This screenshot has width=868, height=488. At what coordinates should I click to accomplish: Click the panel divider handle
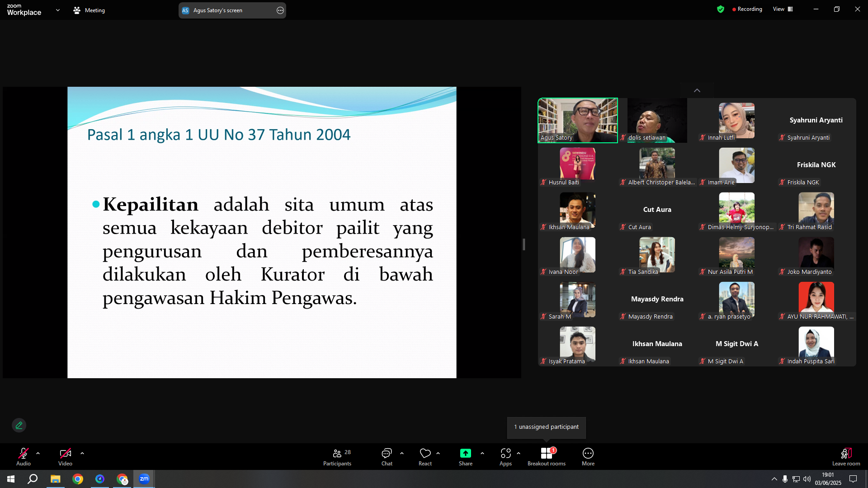524,244
